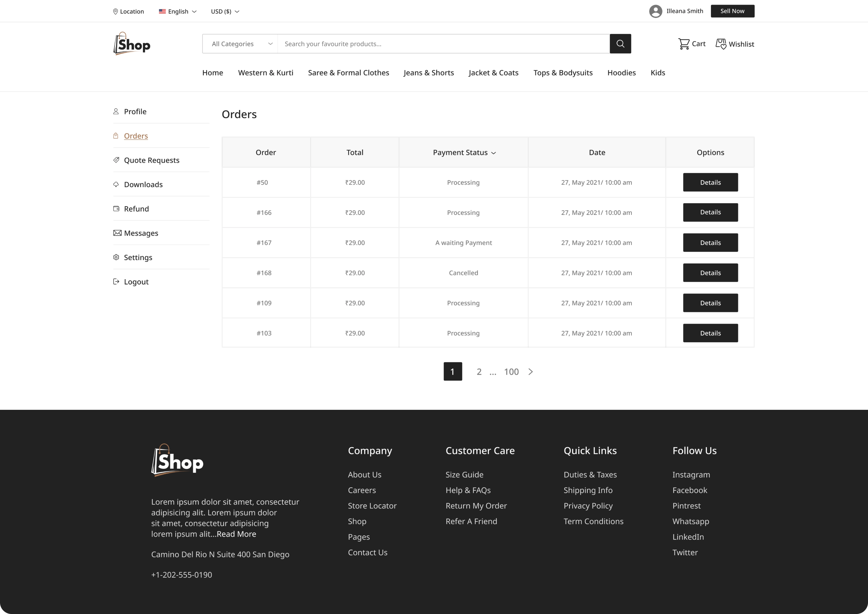Go to next page arrow in pagination
The image size is (868, 614).
[530, 372]
